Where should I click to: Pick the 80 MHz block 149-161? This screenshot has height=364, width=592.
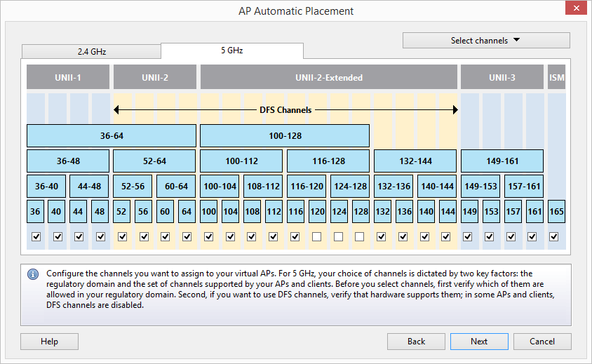[x=502, y=161]
